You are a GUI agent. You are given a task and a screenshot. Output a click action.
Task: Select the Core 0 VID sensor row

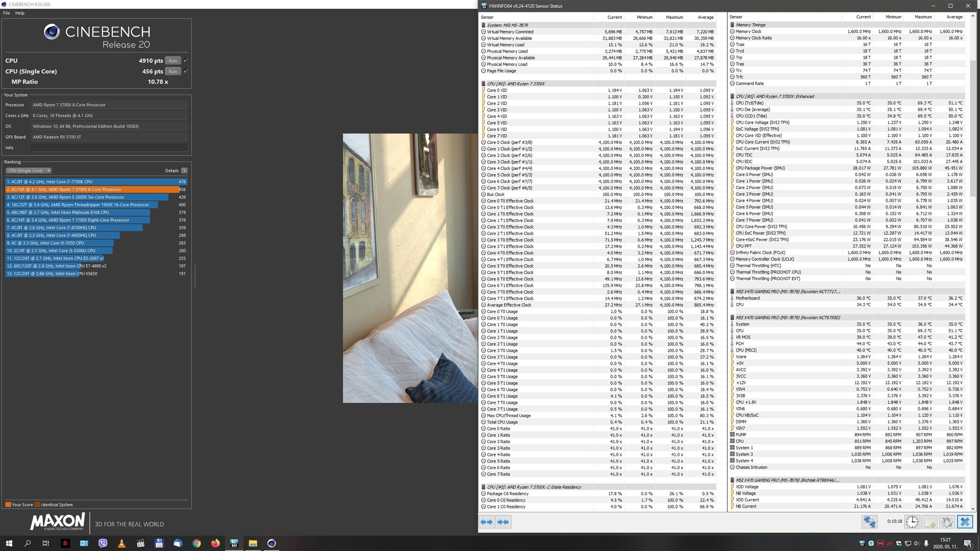click(x=598, y=90)
